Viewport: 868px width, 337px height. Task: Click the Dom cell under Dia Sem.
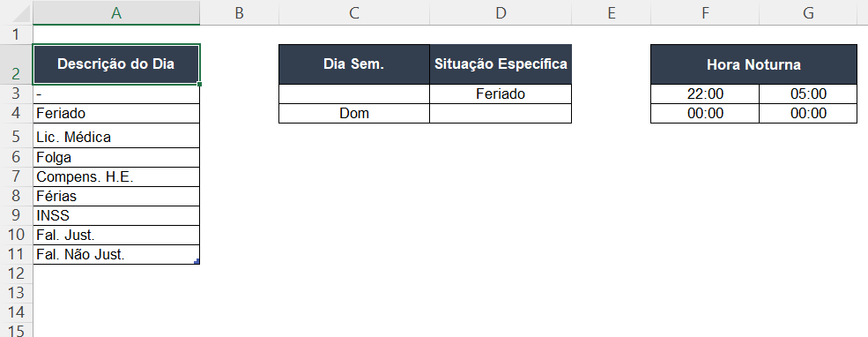(354, 113)
